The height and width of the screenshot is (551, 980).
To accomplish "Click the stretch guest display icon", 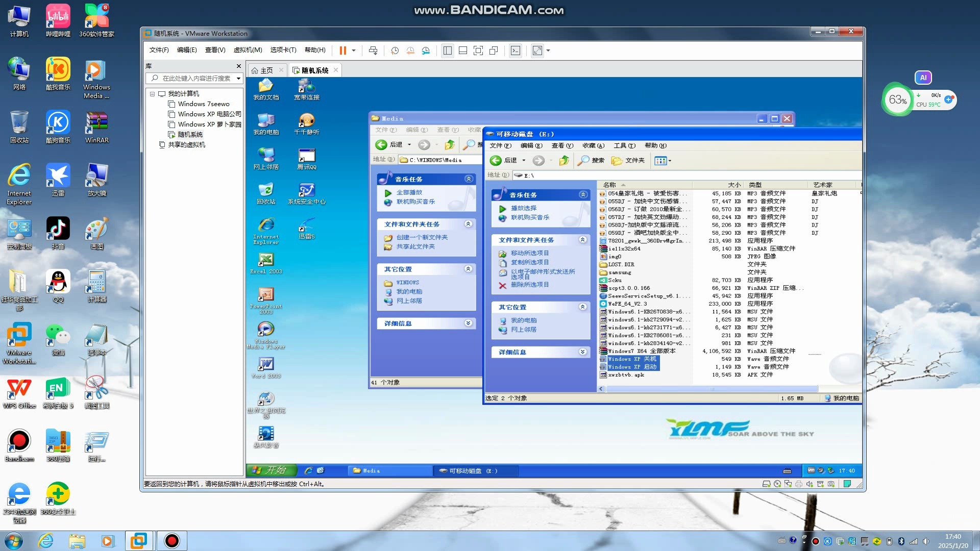I will pyautogui.click(x=537, y=51).
